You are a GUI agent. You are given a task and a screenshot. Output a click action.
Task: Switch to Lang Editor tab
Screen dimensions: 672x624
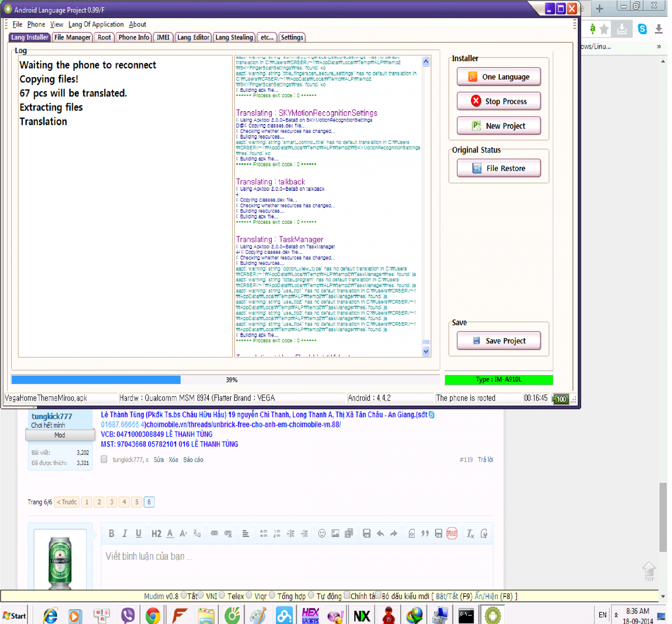pyautogui.click(x=193, y=37)
